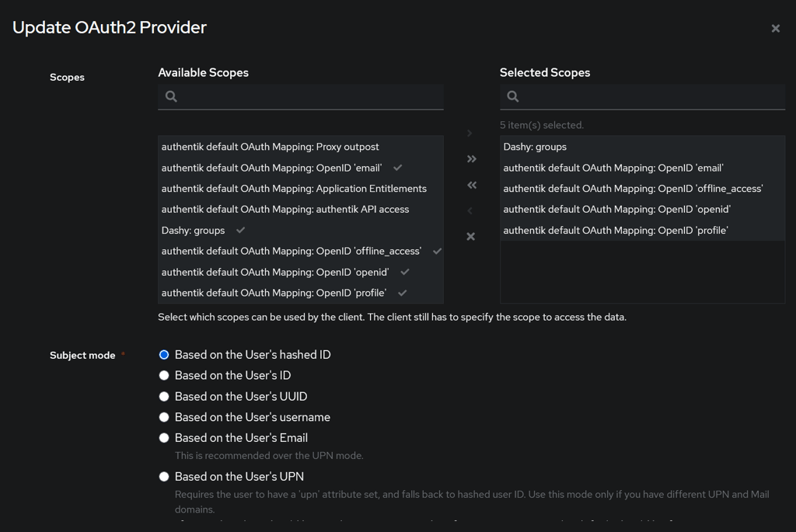This screenshot has width=796, height=532.
Task: Focus the Available Scopes search field
Action: pos(301,96)
